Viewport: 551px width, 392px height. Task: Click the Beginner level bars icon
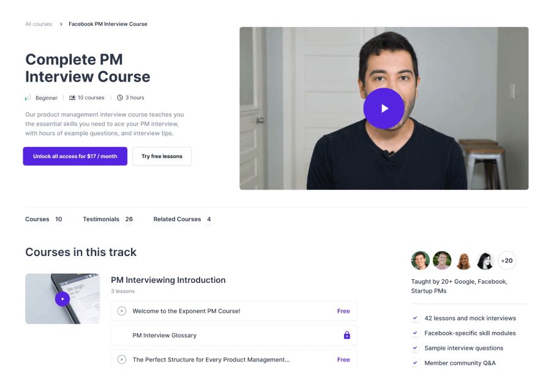pos(28,97)
